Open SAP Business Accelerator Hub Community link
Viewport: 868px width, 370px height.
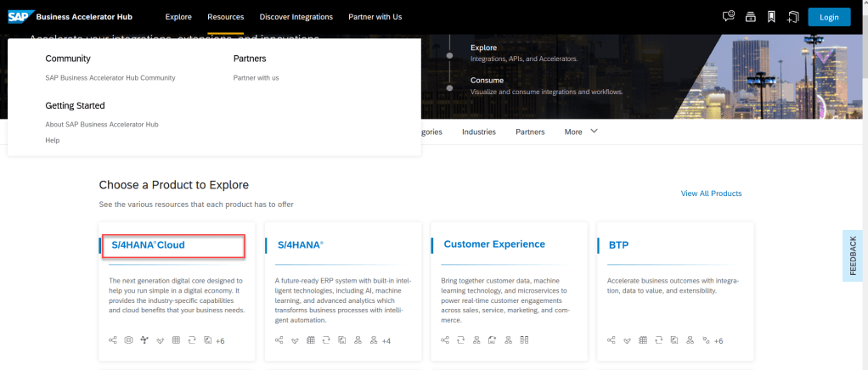(110, 77)
